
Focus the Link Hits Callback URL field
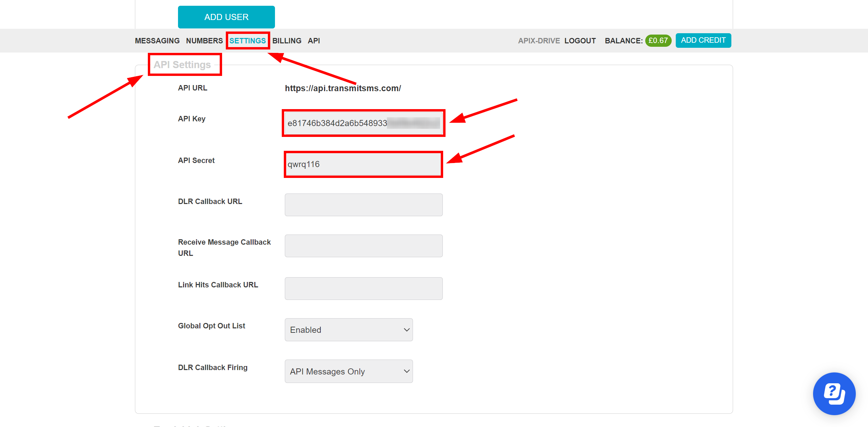coord(363,288)
